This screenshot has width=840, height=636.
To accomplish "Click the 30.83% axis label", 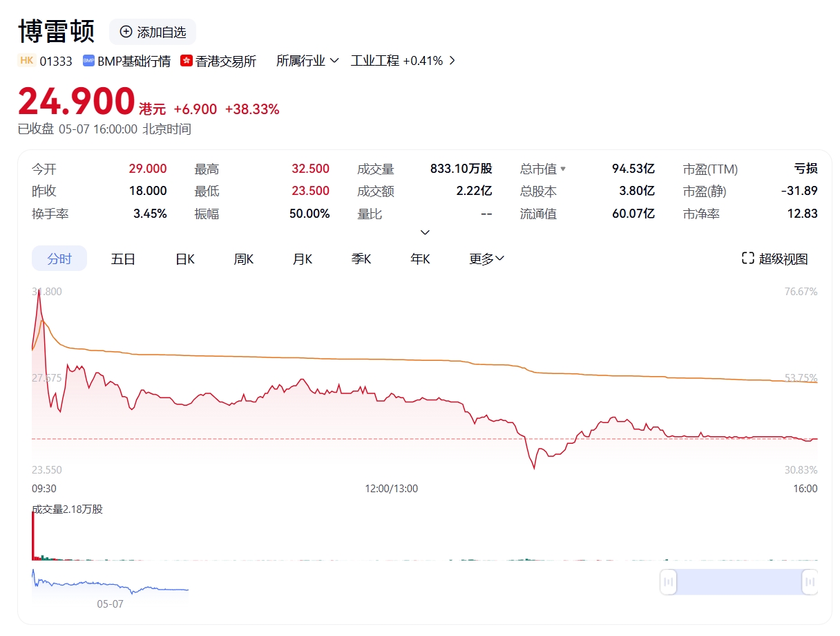I will (x=801, y=470).
